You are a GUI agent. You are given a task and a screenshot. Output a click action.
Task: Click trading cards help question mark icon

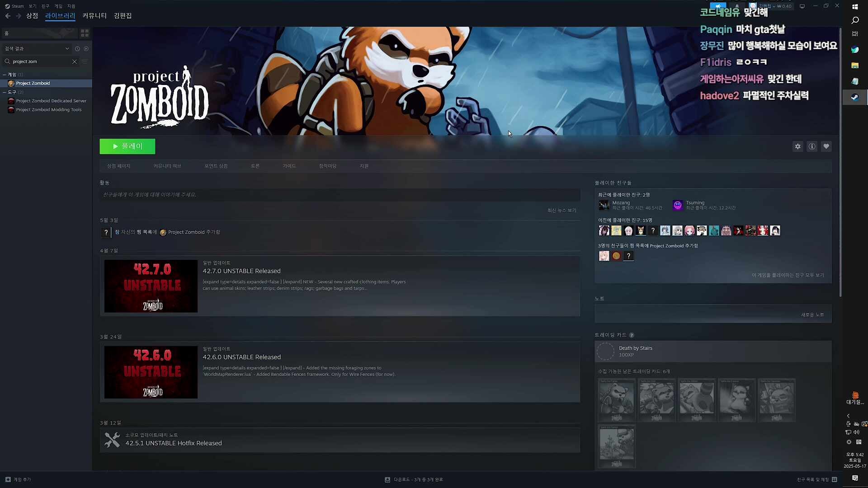point(632,335)
